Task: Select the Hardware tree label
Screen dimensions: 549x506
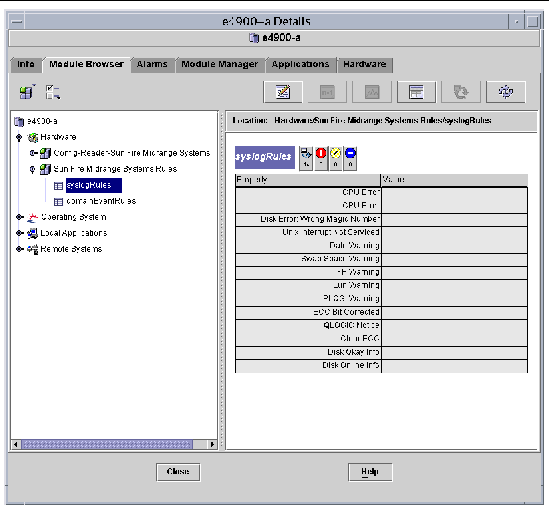Action: click(x=58, y=137)
